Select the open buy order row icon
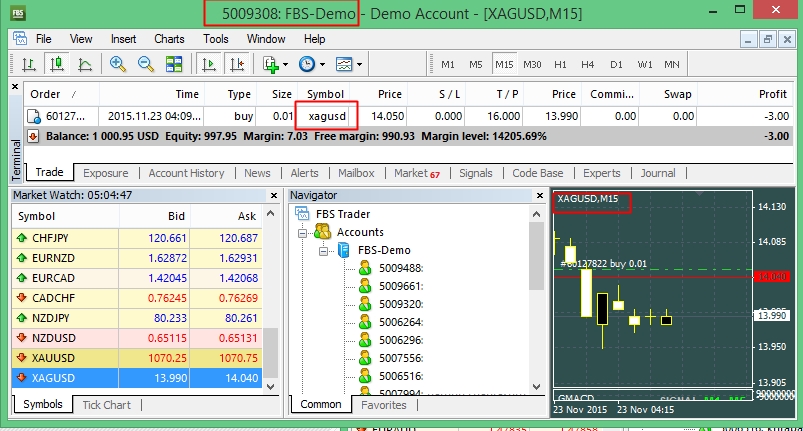Image resolution: width=803 pixels, height=431 pixels. point(34,117)
